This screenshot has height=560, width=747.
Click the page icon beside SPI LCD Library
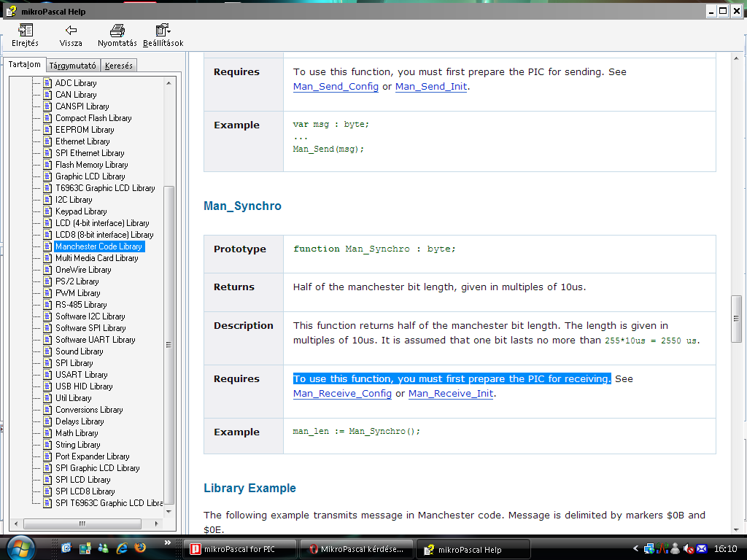[x=47, y=480]
